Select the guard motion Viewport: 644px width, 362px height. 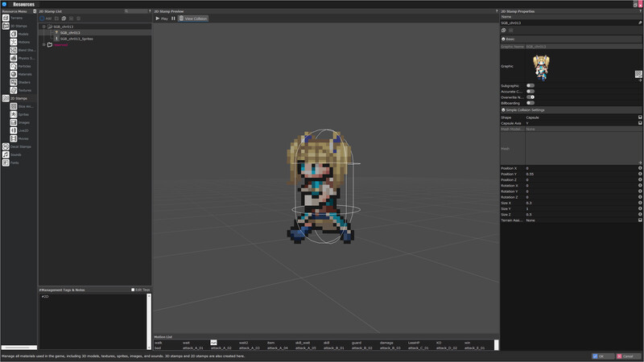(357, 343)
